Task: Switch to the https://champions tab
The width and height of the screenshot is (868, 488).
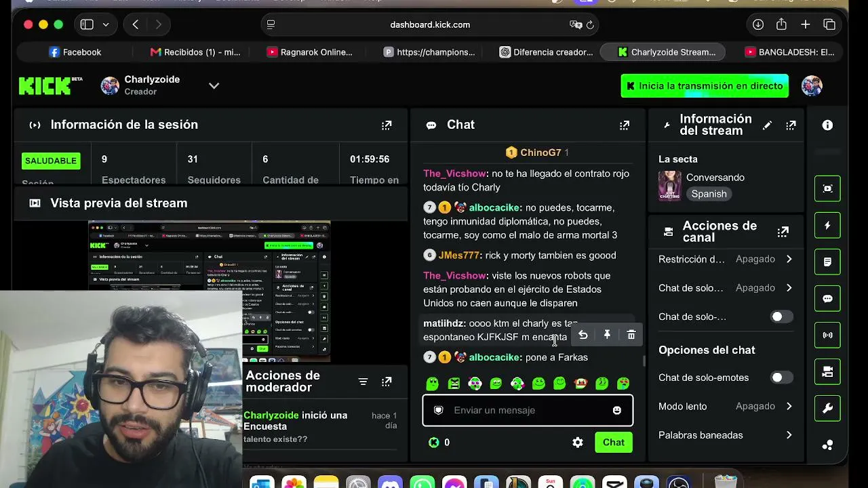Action: click(429, 52)
